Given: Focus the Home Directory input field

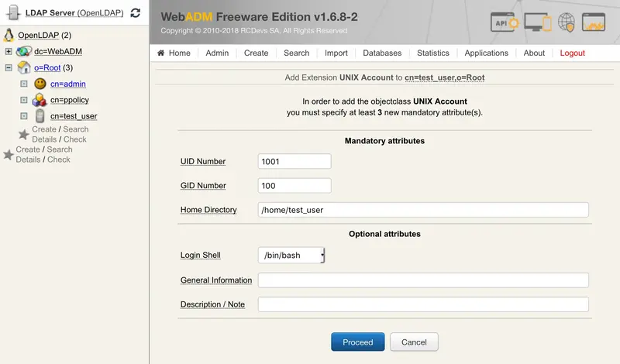Looking at the screenshot, I should coord(423,210).
